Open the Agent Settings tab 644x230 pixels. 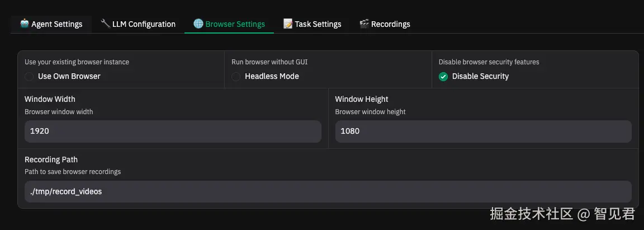point(56,24)
